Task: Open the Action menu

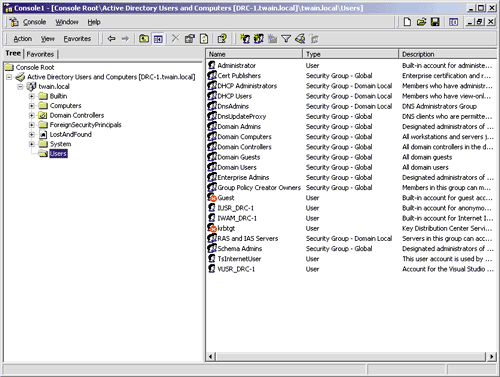Action: coord(23,39)
